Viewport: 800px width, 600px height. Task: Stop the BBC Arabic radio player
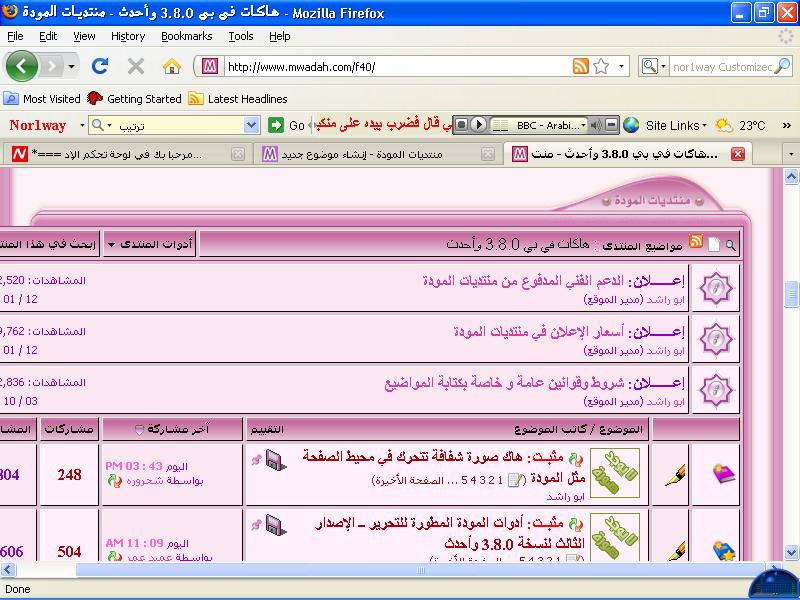(x=462, y=125)
